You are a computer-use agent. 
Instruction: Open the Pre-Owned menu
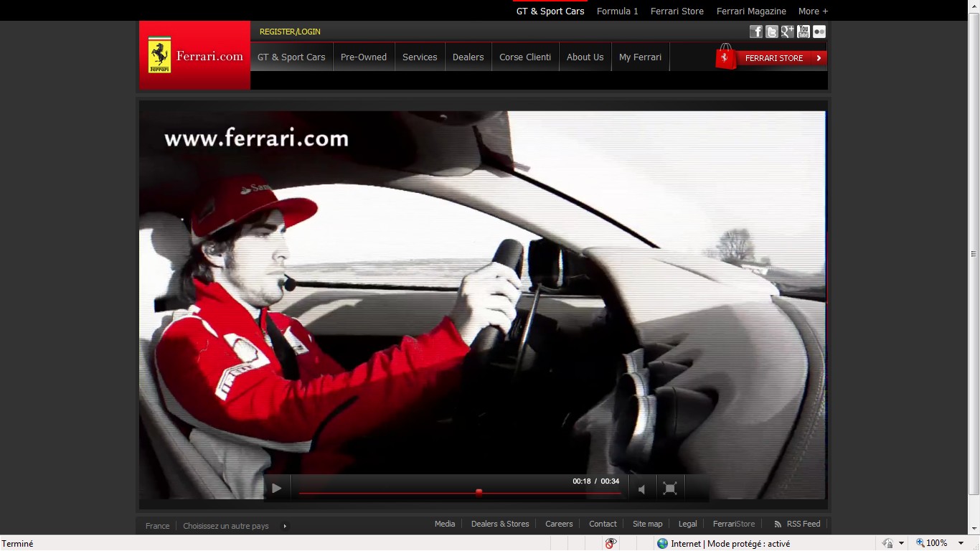tap(363, 57)
